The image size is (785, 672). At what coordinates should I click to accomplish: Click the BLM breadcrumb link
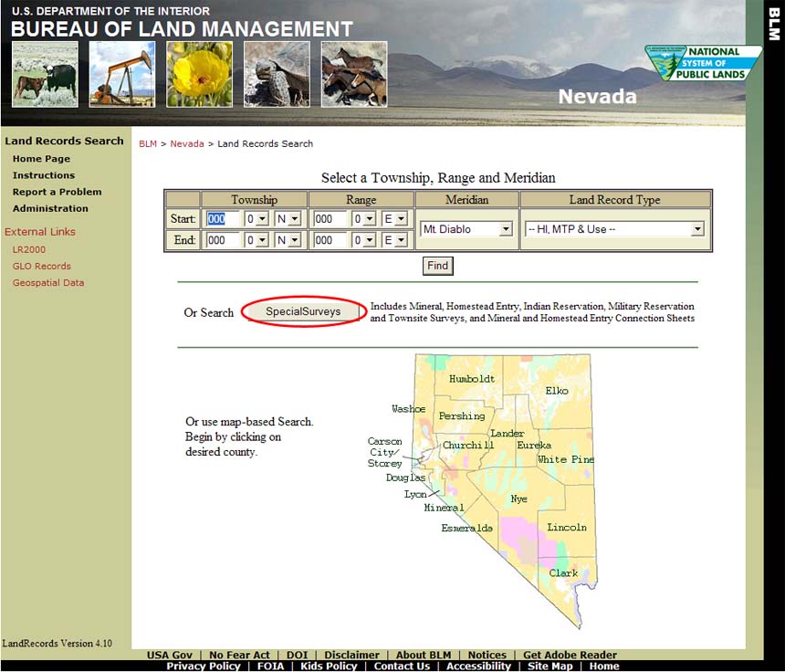click(148, 143)
